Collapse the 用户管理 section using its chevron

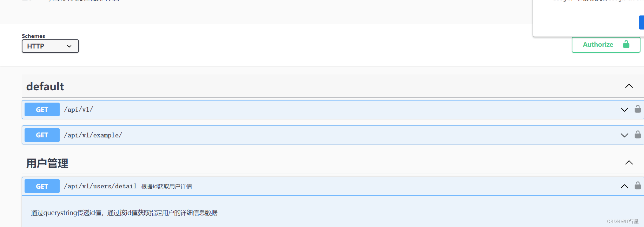(629, 162)
